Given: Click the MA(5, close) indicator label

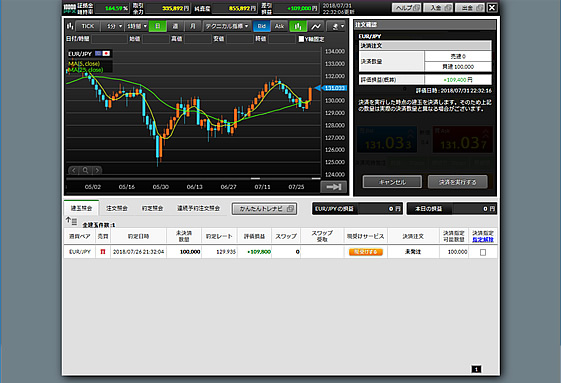Looking at the screenshot, I should pyautogui.click(x=84, y=64).
